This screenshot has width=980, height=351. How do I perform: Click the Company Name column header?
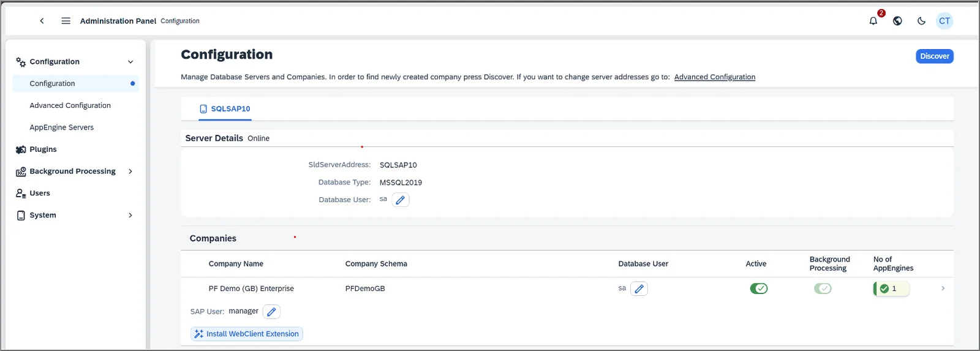coord(236,264)
